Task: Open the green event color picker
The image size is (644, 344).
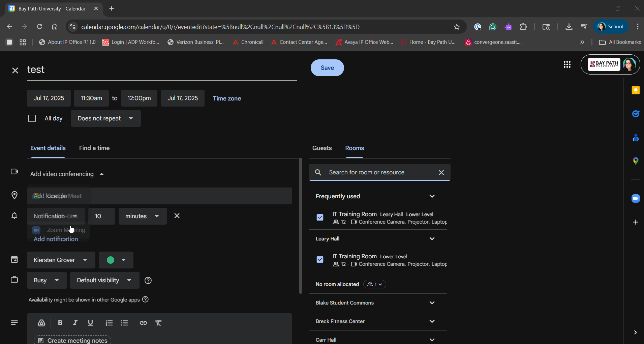Action: [116, 260]
